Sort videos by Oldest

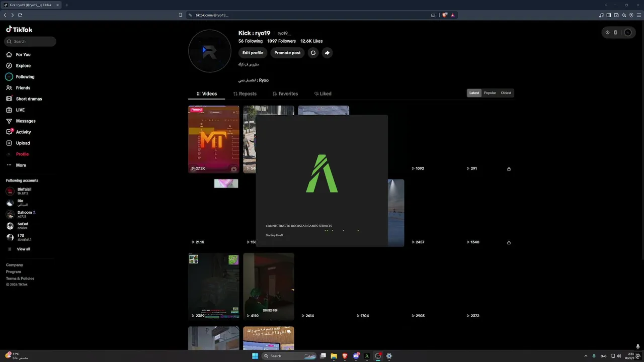506,93
